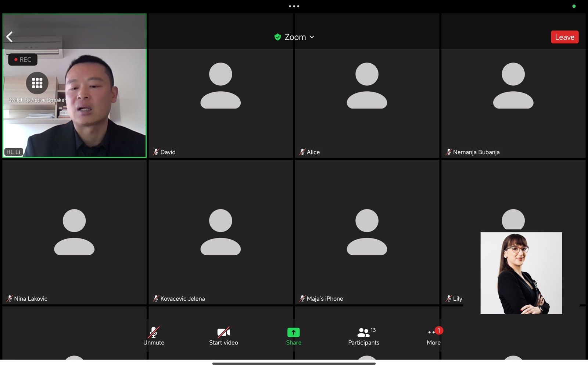Select Alice's participant tile

(x=367, y=86)
